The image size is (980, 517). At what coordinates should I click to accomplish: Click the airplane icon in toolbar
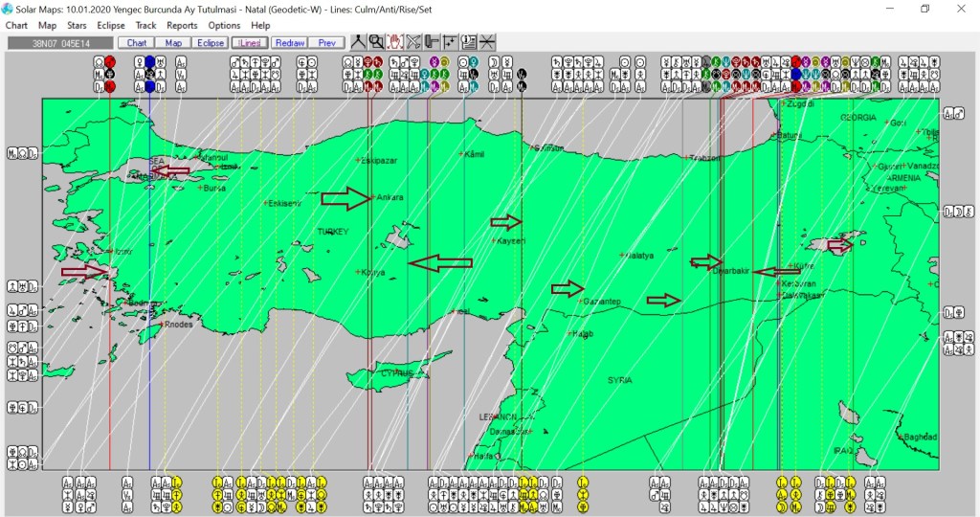pyautogui.click(x=413, y=42)
